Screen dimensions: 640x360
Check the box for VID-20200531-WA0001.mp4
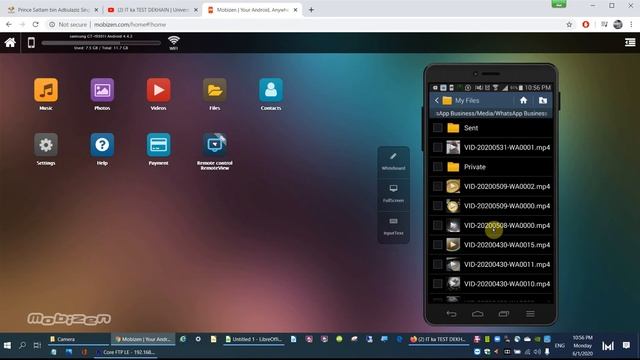click(438, 147)
